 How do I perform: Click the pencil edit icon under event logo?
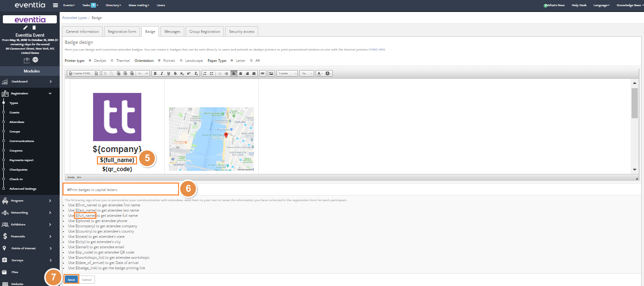26,28
